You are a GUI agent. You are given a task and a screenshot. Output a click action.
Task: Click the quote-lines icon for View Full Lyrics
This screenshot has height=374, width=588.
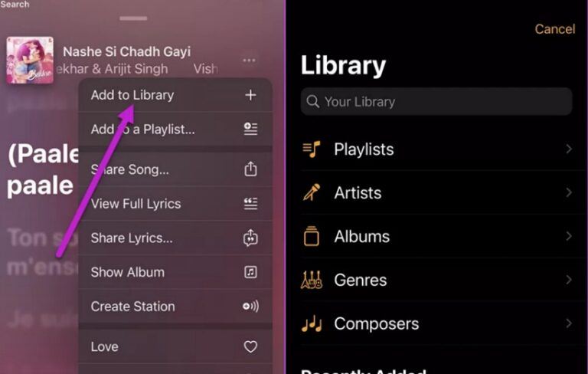click(250, 204)
